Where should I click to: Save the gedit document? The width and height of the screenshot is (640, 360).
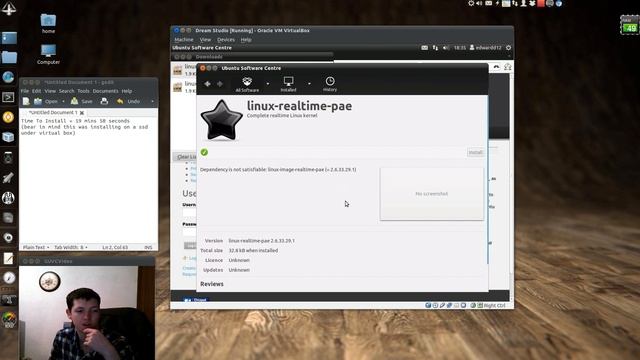pyautogui.click(x=82, y=101)
